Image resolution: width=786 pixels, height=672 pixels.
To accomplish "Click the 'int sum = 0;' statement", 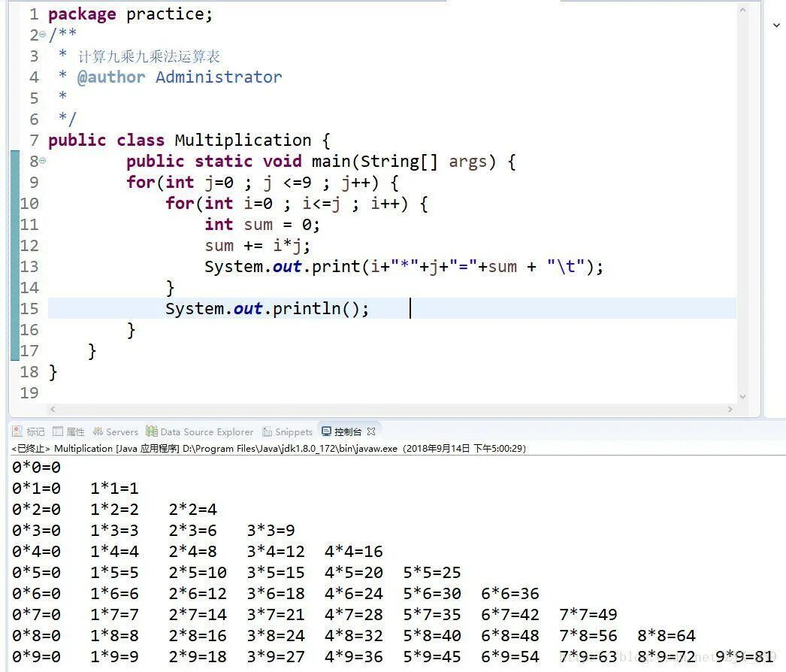I will (262, 225).
